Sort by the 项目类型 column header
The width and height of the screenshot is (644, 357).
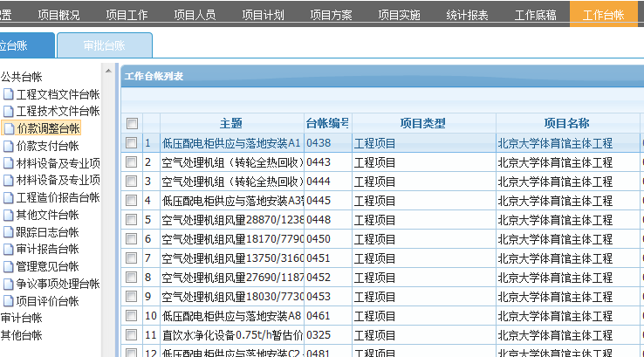pyautogui.click(x=422, y=124)
